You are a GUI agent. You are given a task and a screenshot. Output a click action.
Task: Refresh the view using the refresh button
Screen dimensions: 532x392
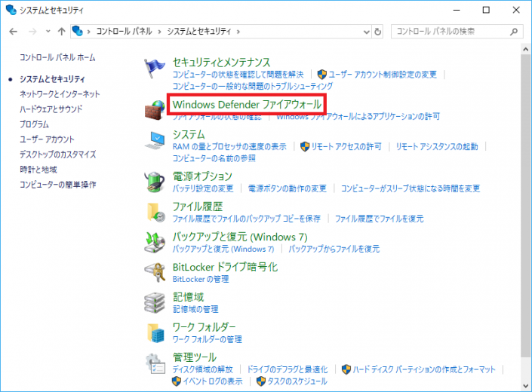pos(377,32)
